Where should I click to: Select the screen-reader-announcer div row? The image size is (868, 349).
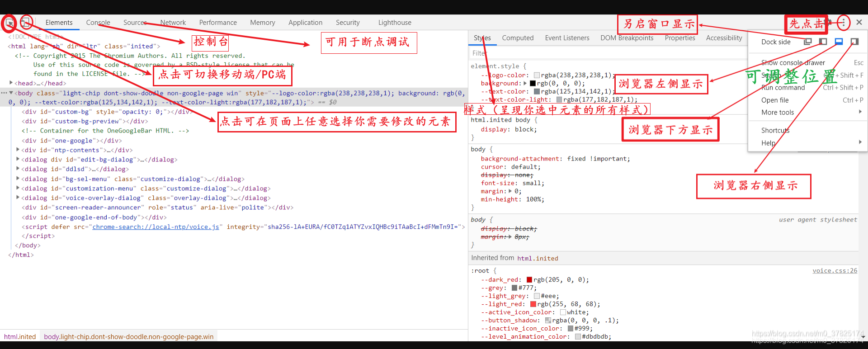(158, 208)
